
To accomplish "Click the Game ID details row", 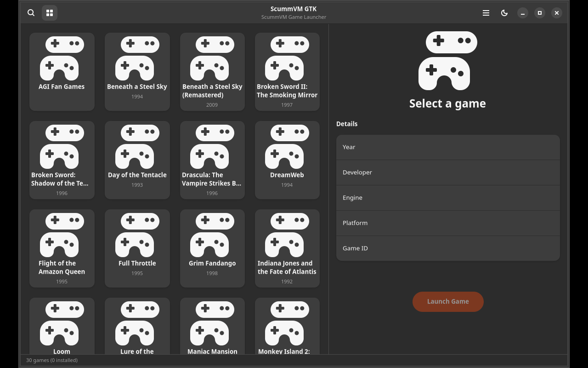I will 448,248.
